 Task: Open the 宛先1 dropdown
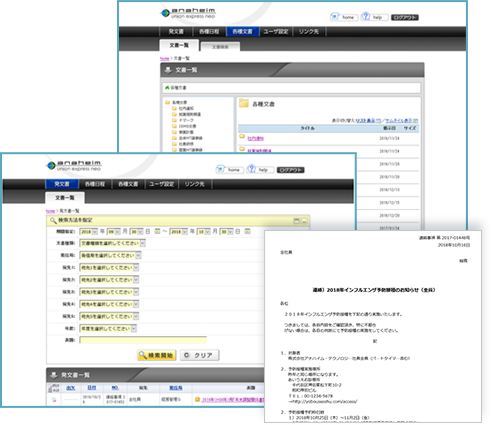pyautogui.click(x=109, y=268)
